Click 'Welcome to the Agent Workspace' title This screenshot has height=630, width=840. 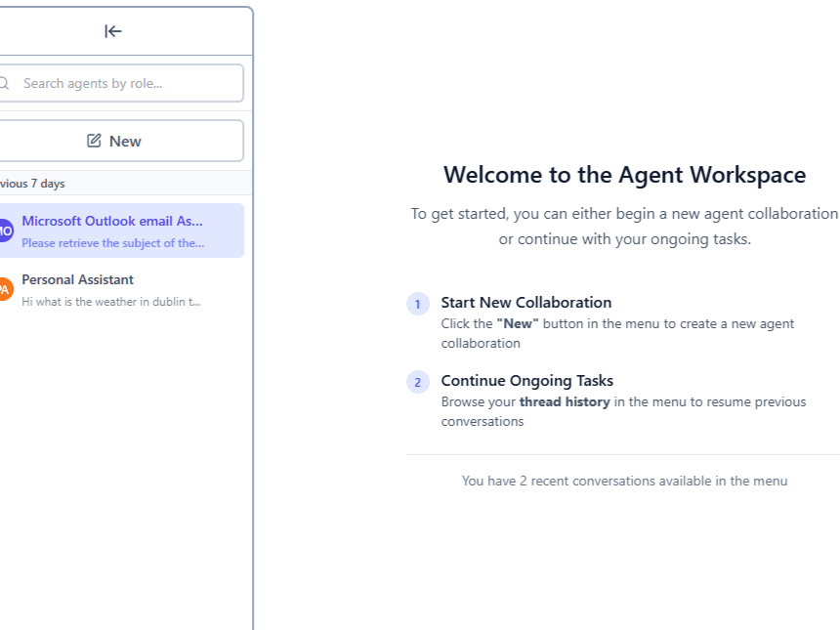(624, 175)
